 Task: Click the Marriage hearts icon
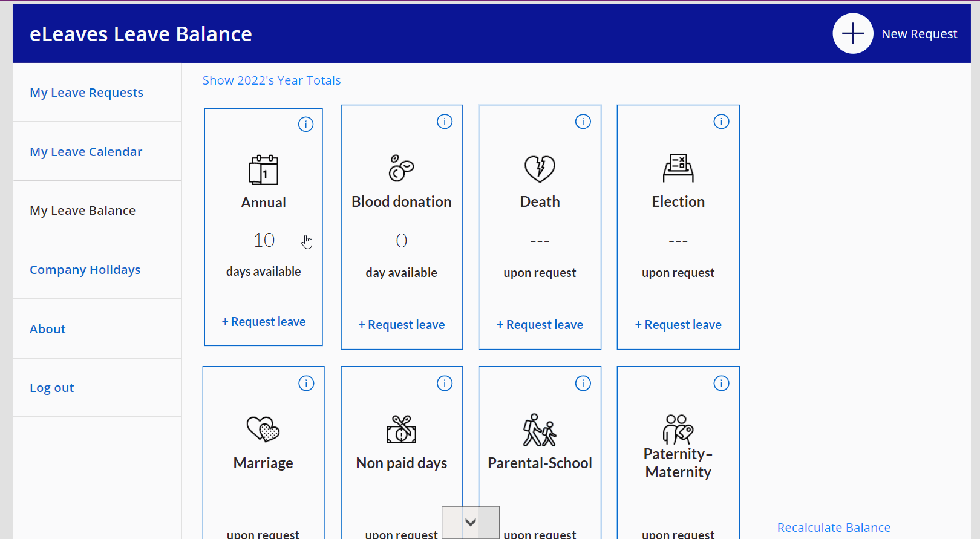[x=263, y=430]
